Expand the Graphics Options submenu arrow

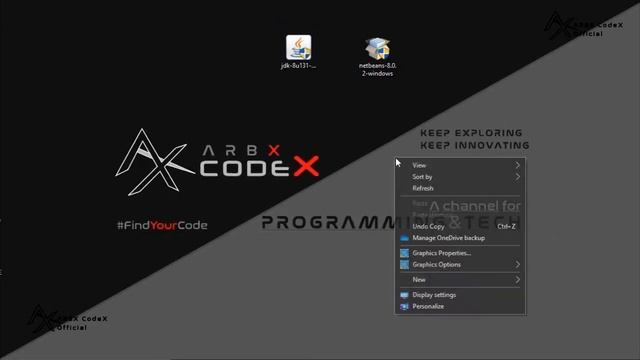pyautogui.click(x=517, y=264)
